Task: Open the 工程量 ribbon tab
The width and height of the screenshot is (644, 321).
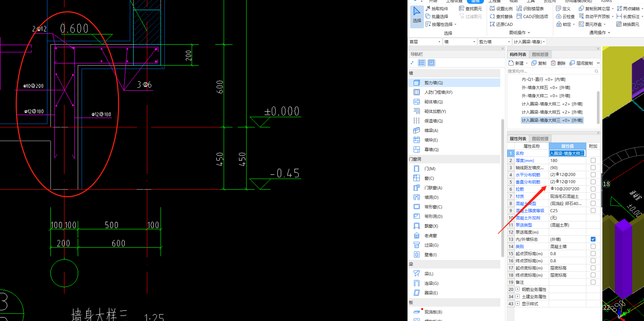Action: point(495,1)
